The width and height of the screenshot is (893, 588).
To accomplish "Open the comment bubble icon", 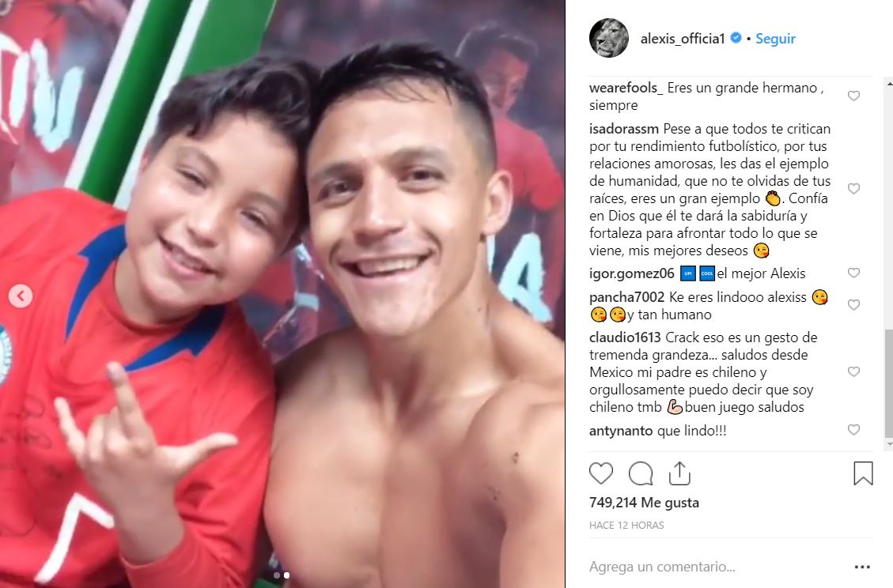I will (641, 473).
